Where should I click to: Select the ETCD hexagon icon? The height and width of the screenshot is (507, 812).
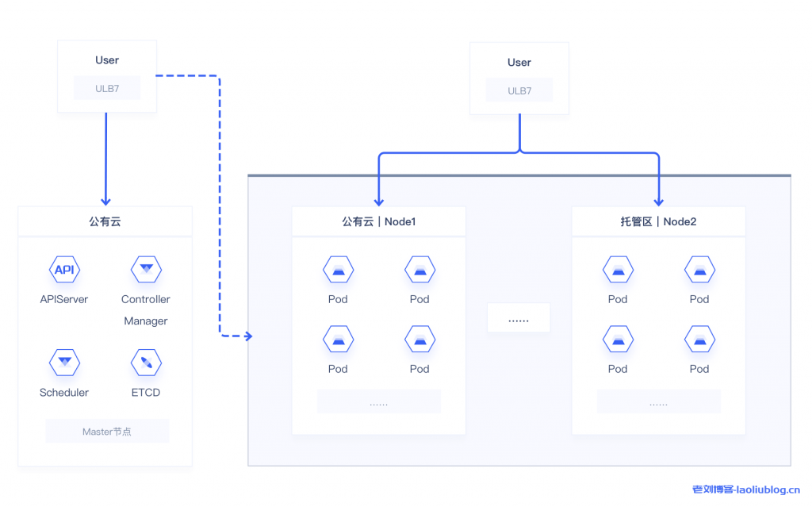[146, 363]
